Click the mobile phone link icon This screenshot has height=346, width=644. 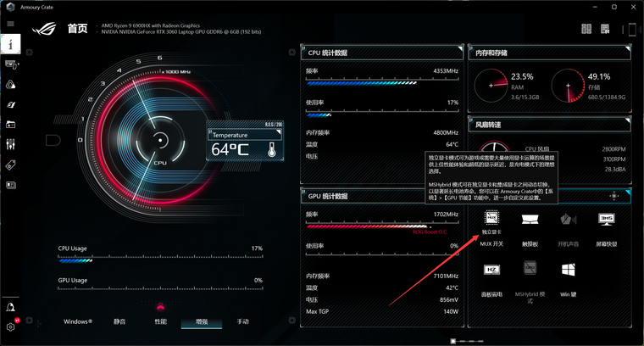point(631,30)
